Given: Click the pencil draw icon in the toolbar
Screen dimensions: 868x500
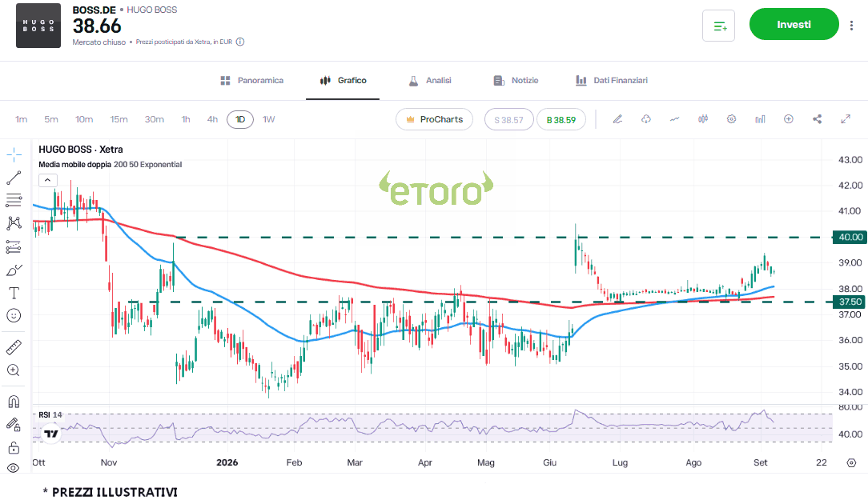Looking at the screenshot, I should point(618,119).
